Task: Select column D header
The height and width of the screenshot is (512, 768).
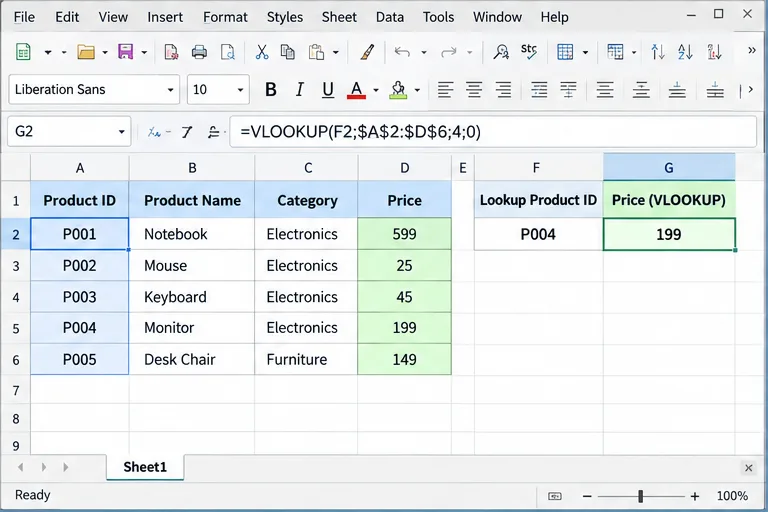Action: [x=405, y=168]
